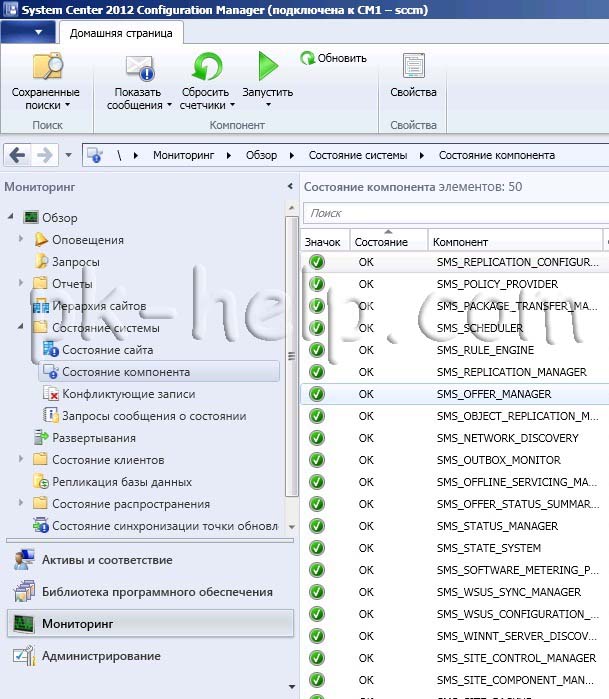This screenshot has height=699, width=609.
Task: Sort by the Компонент column header
Action: pos(515,240)
